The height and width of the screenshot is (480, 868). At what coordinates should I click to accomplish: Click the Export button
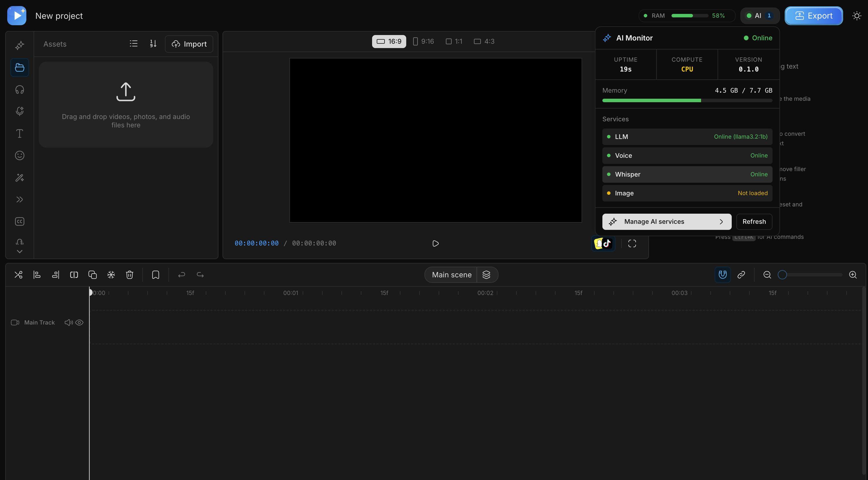[814, 16]
